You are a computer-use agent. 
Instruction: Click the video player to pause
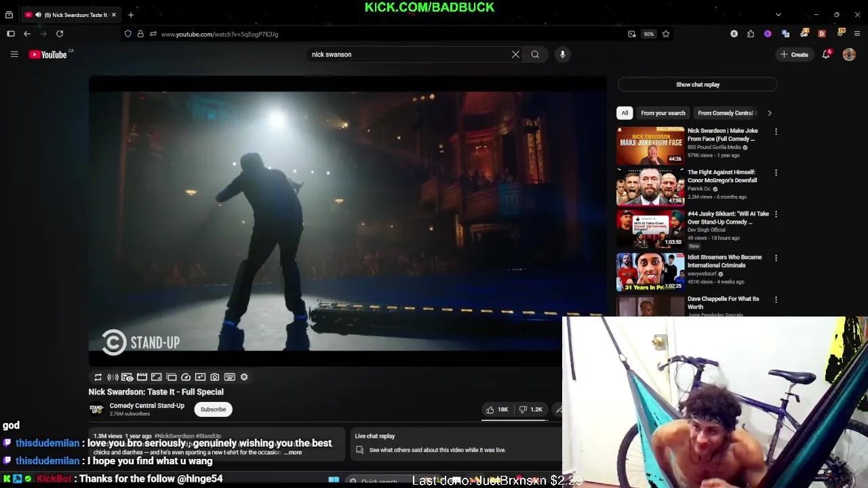pyautogui.click(x=347, y=221)
